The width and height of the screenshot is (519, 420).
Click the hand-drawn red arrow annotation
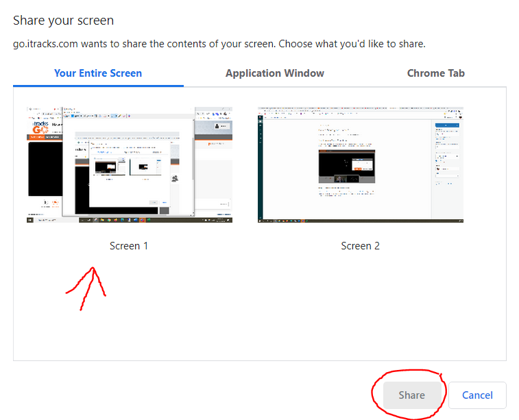86,288
